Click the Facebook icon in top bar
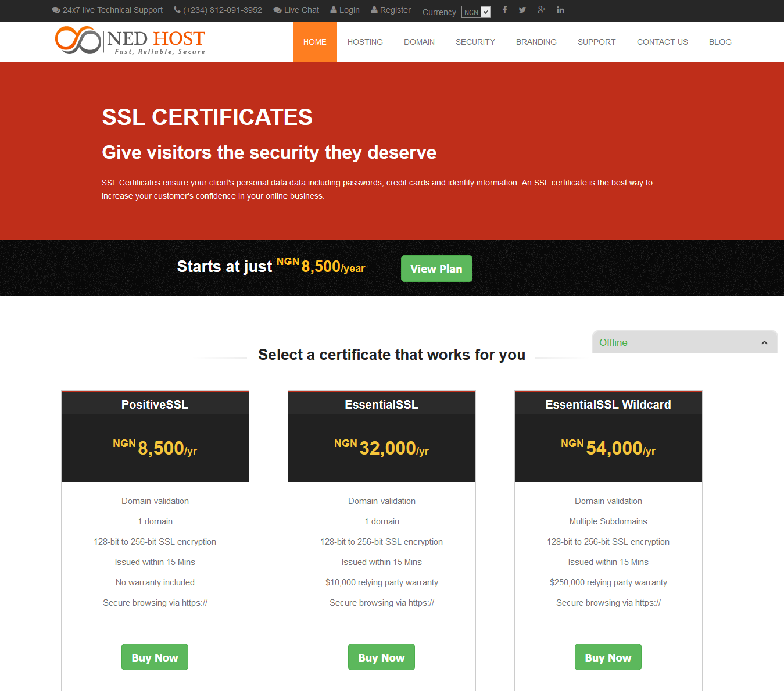The width and height of the screenshot is (784, 697). pyautogui.click(x=504, y=10)
